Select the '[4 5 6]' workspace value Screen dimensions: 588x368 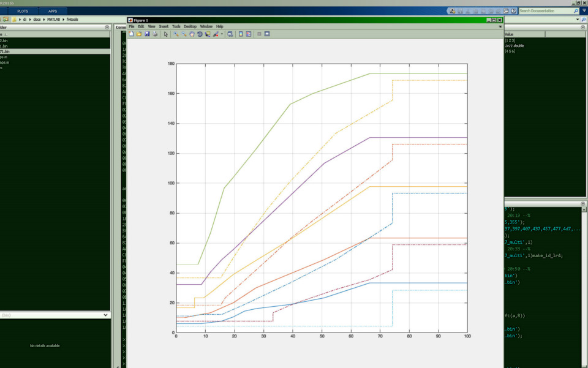510,51
